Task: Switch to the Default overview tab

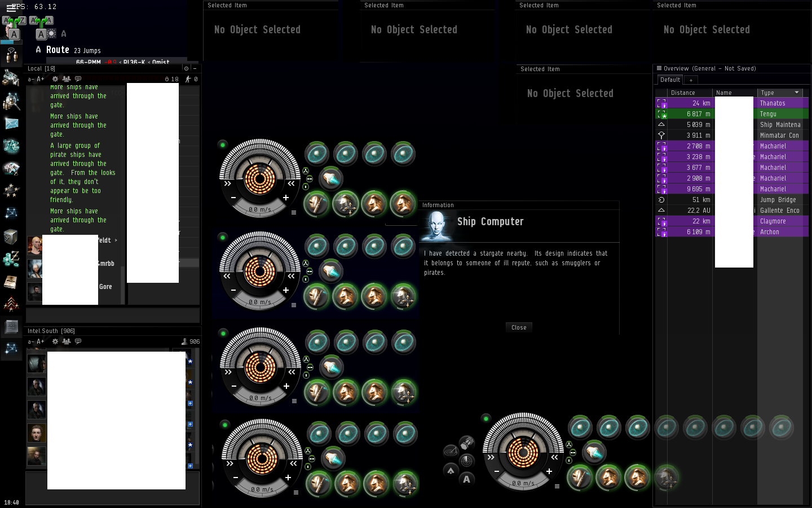Action: (670, 80)
